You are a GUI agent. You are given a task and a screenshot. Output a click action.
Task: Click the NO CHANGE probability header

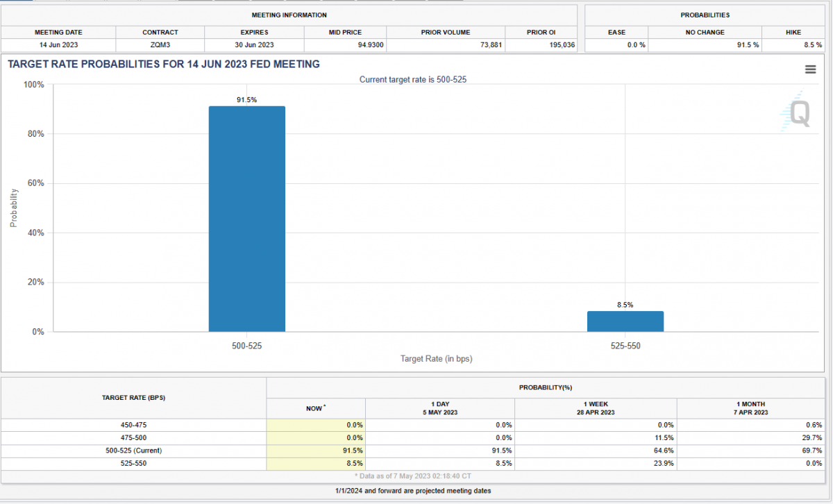click(x=705, y=33)
